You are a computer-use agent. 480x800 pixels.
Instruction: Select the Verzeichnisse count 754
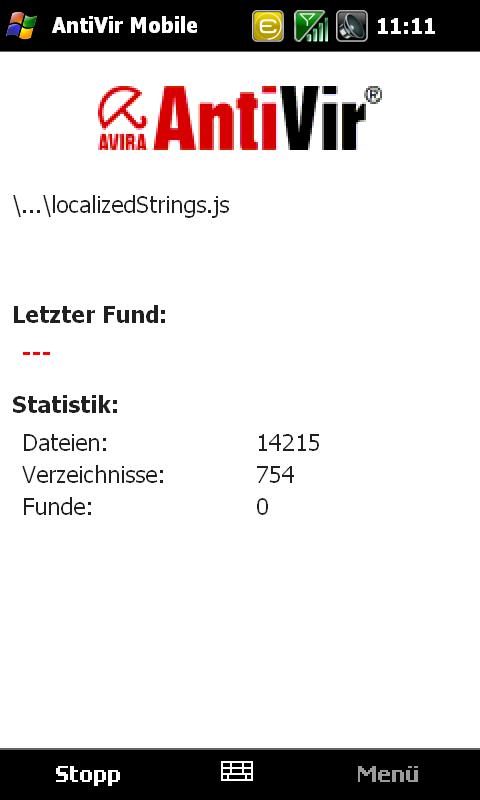(x=275, y=475)
